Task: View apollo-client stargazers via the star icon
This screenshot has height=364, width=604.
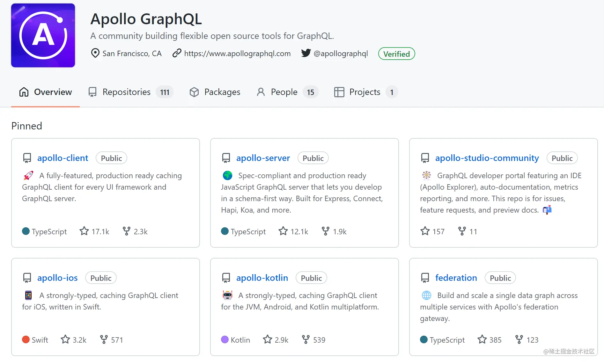Action: [x=84, y=231]
